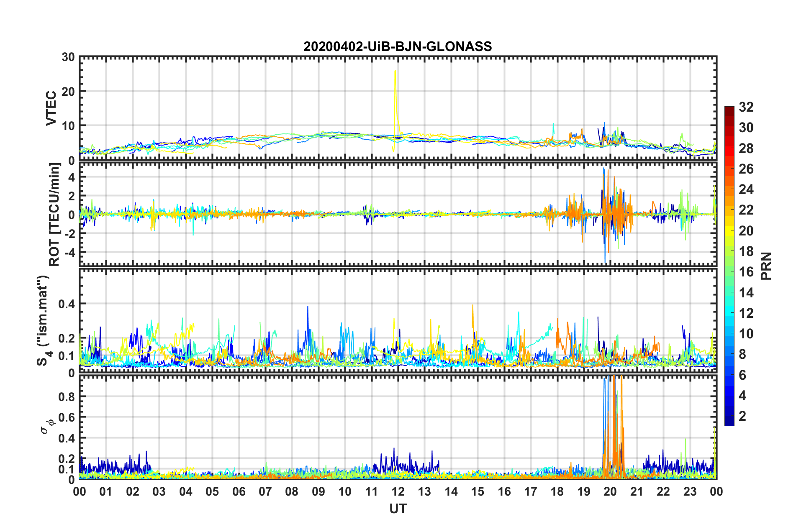Click the plot title 20200402-UiB-BJN-GLONASS
Image resolution: width=796 pixels, height=532 pixels.
click(x=398, y=46)
